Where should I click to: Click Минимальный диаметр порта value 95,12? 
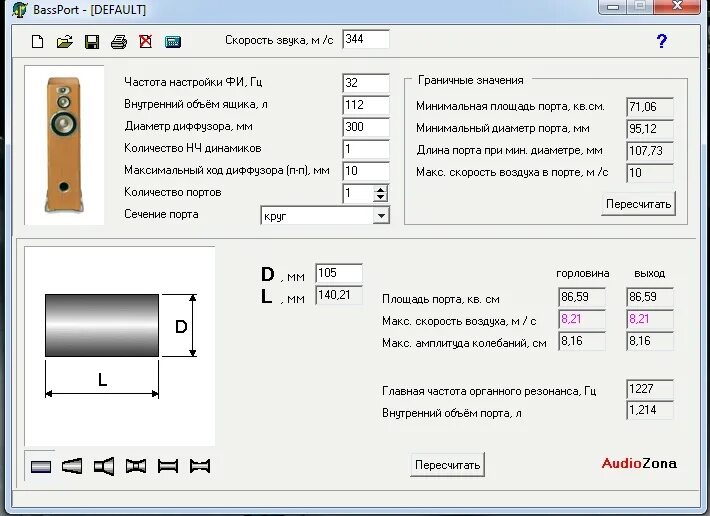click(x=650, y=129)
